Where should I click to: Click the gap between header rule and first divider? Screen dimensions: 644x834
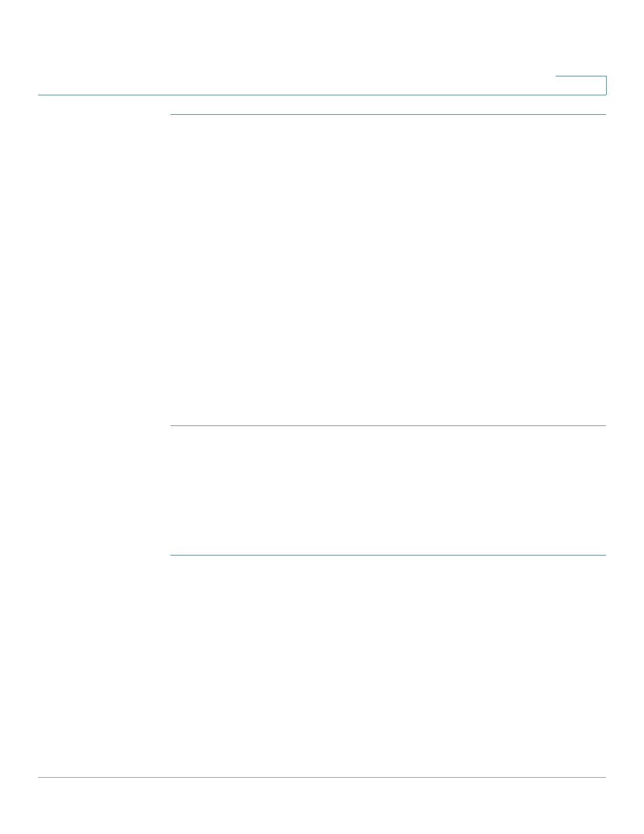(388, 105)
